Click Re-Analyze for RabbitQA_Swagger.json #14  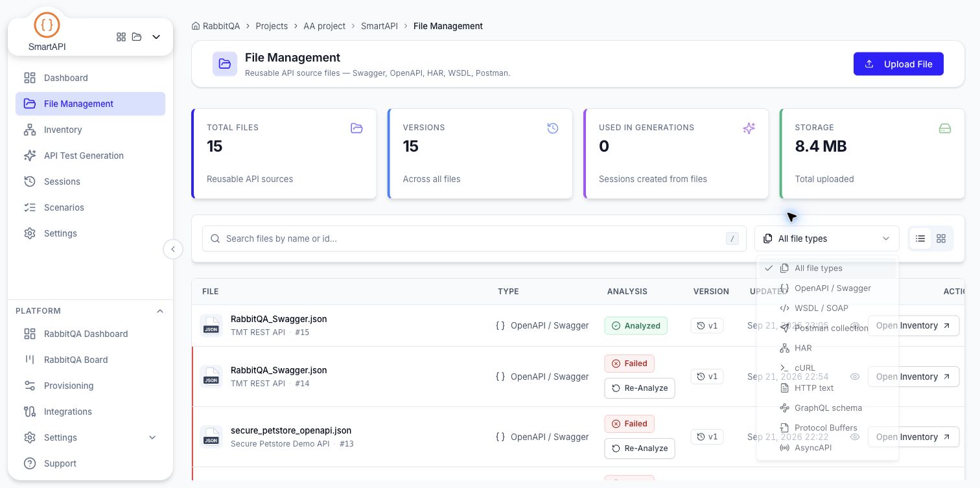[640, 388]
